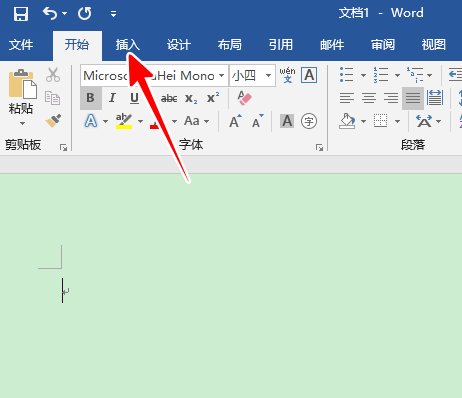
Task: Switch to the 引用 (References) tab
Action: click(x=281, y=45)
